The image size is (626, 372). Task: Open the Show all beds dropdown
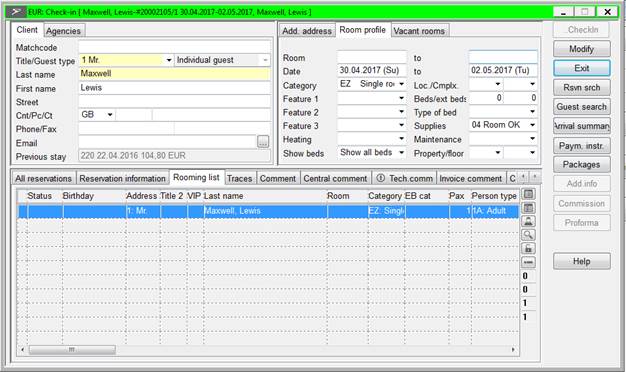tap(402, 152)
